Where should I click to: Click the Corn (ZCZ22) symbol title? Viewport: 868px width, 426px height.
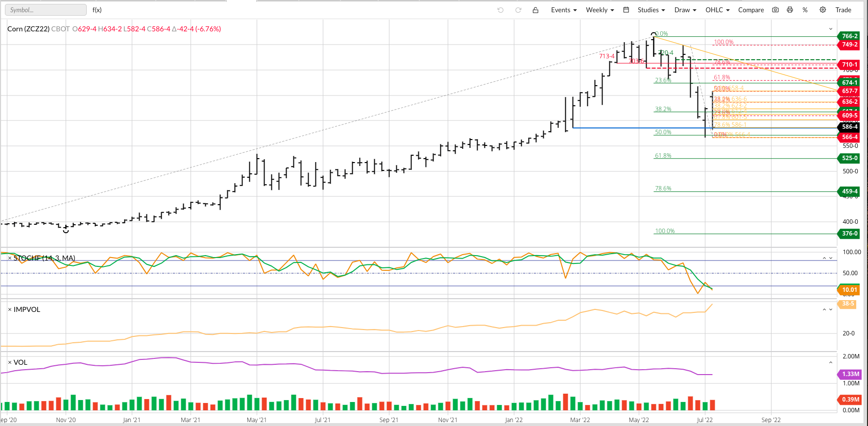tap(28, 29)
